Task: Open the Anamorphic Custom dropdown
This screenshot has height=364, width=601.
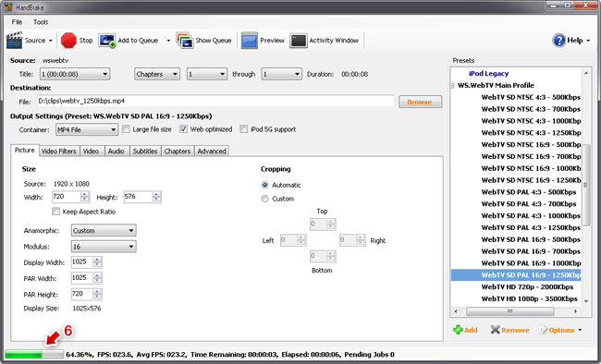Action: [x=104, y=231]
